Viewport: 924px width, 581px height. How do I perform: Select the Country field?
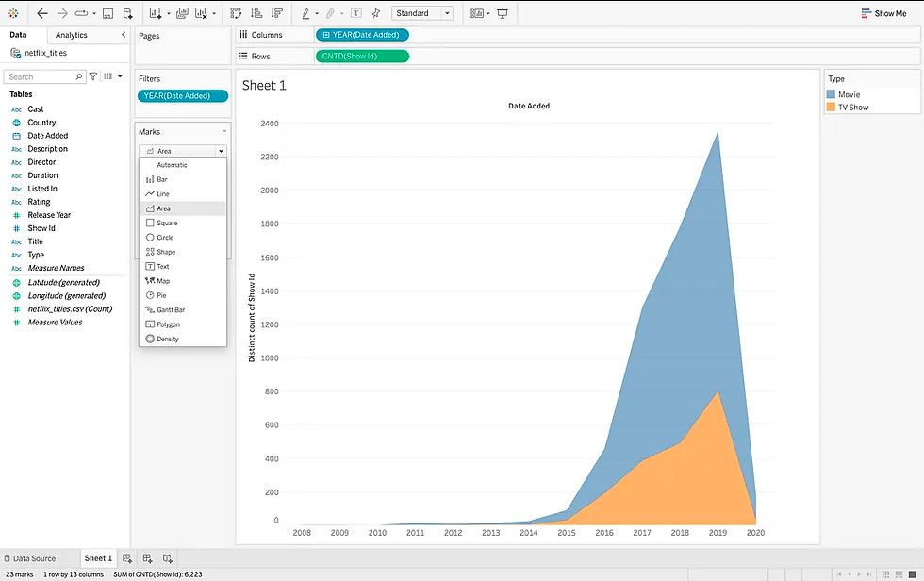[41, 123]
